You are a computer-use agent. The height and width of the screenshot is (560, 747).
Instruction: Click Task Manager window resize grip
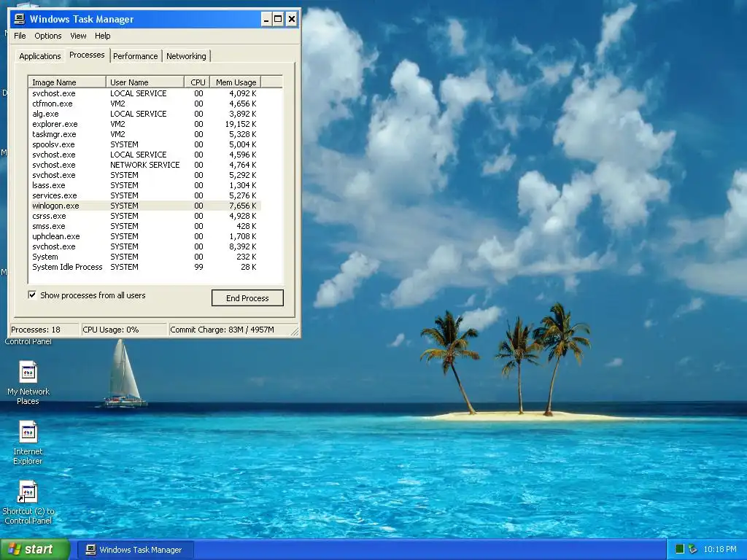295,332
